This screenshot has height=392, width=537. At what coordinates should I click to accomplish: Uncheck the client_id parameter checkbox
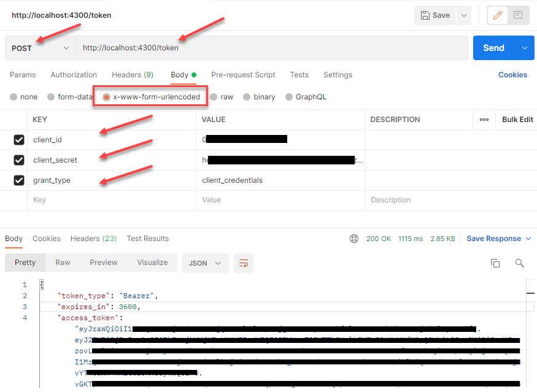(19, 140)
